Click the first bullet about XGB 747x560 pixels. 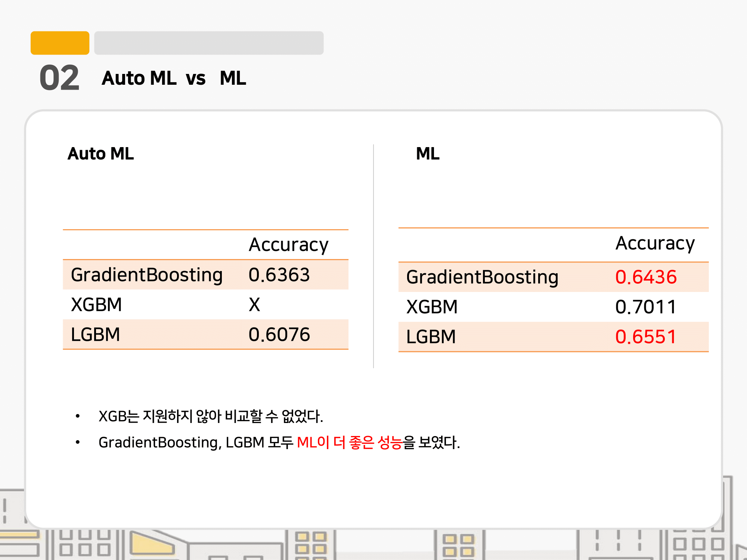click(211, 416)
